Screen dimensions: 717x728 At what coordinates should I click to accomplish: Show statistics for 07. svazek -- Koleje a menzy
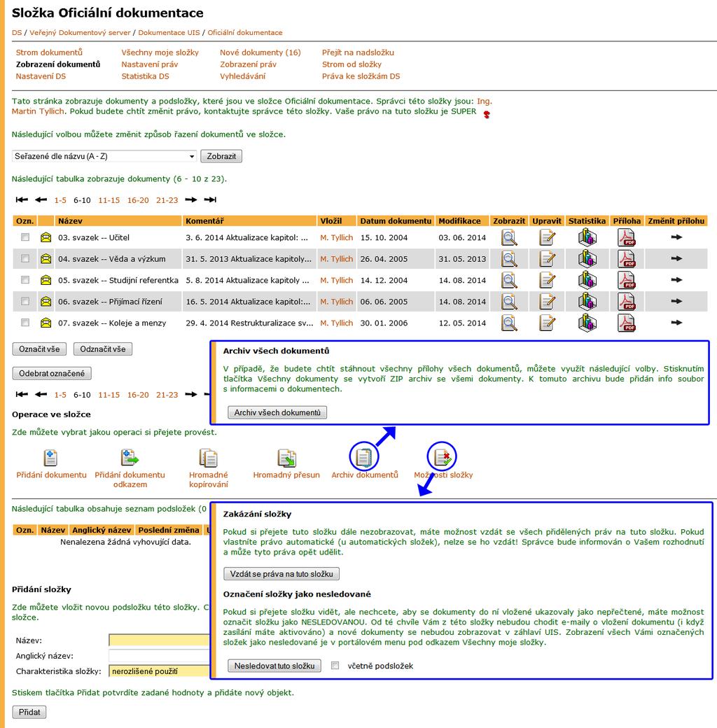click(587, 323)
